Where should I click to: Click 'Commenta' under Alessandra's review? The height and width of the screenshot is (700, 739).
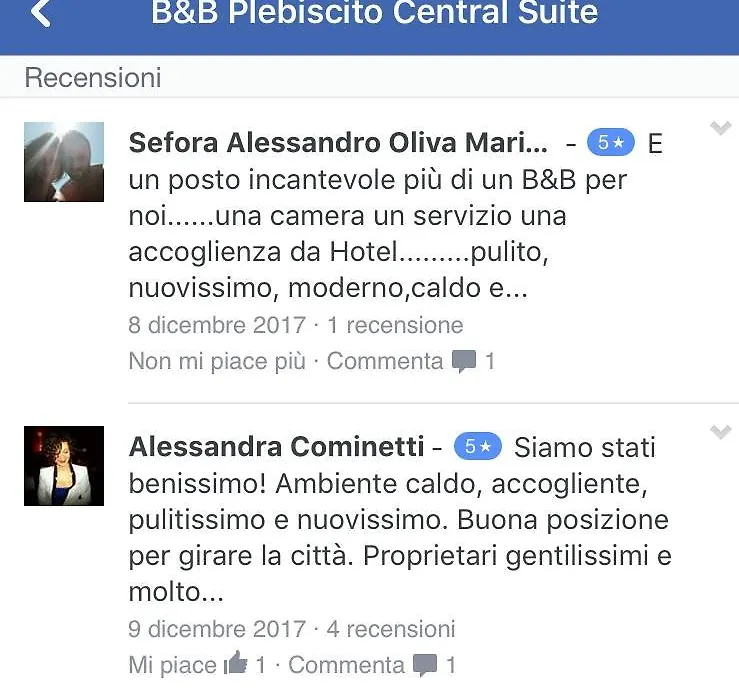[x=346, y=666]
